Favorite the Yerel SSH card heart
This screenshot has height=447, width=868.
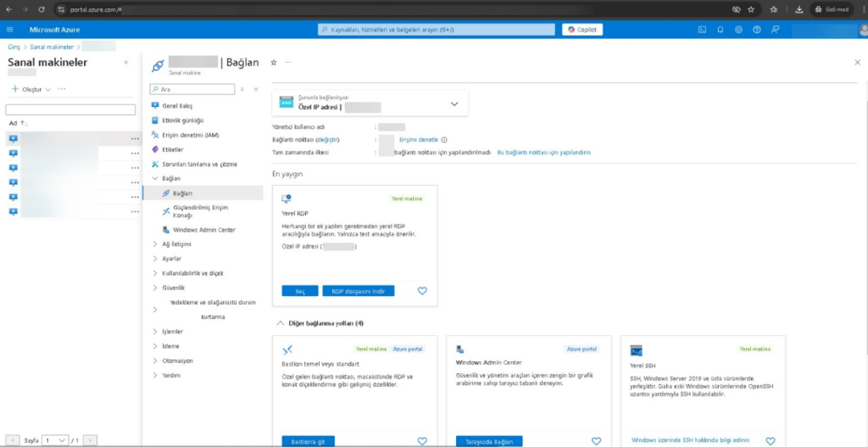click(x=770, y=441)
